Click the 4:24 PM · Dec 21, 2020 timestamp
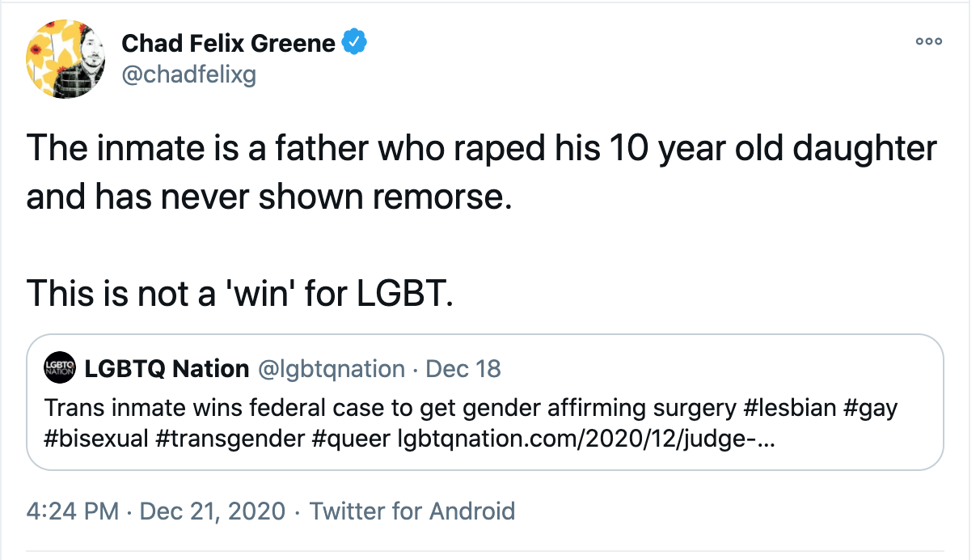The height and width of the screenshot is (560, 980). point(156,511)
